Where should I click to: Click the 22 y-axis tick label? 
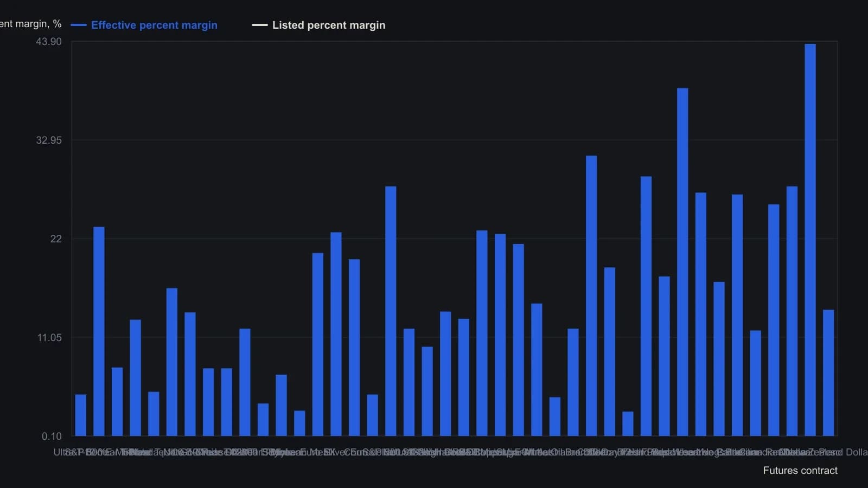(x=56, y=239)
